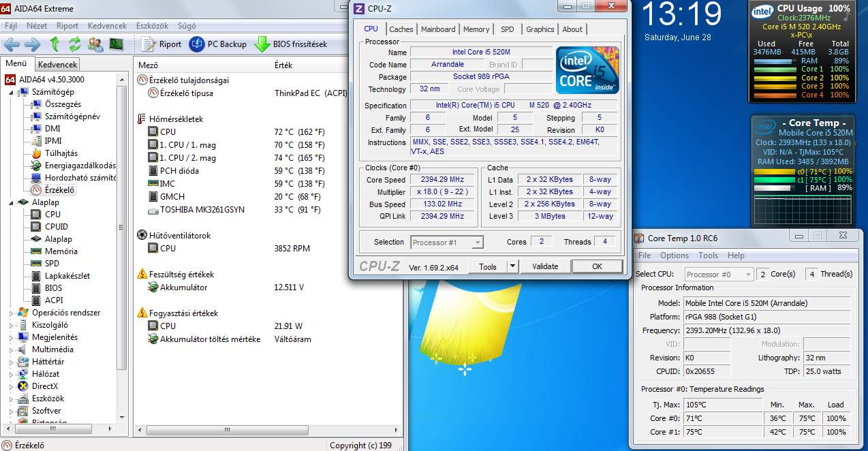Collapse the Alaplap tree node

[12, 202]
